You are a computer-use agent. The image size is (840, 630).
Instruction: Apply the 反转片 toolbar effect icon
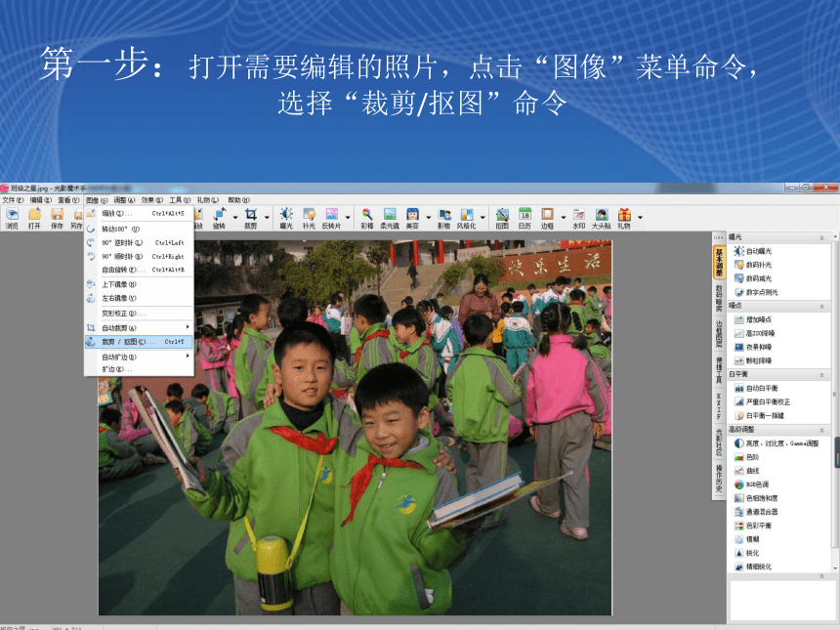332,218
